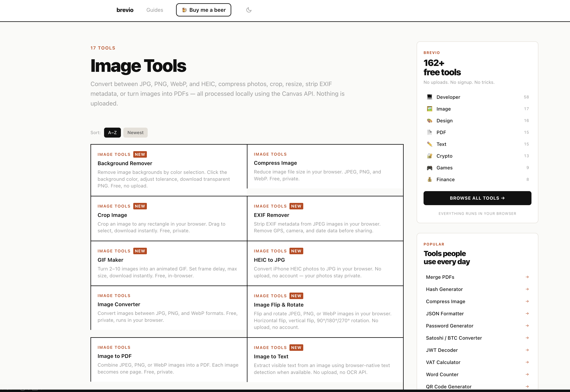This screenshot has width=570, height=392.
Task: Open the Image to Text tool
Action: (325, 360)
